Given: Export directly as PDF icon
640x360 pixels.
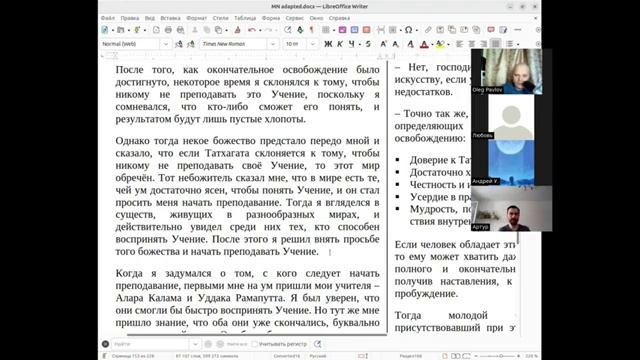Looking at the screenshot, I should pyautogui.click(x=156, y=30).
